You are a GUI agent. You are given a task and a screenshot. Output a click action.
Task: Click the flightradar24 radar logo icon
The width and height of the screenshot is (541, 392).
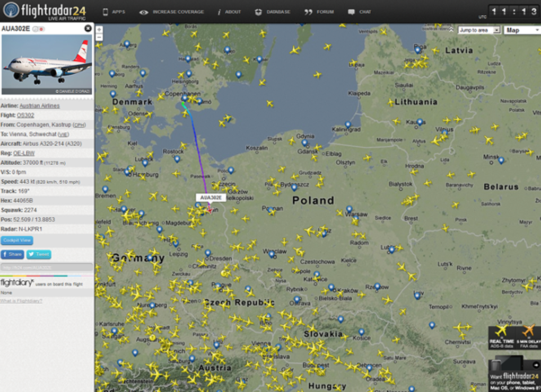(11, 10)
